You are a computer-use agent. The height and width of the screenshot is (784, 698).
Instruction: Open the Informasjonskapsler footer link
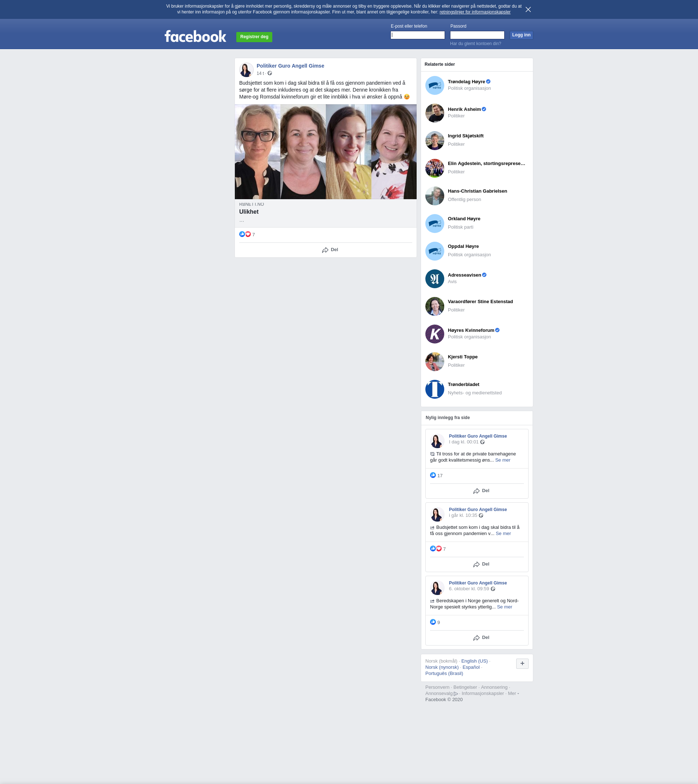click(482, 693)
